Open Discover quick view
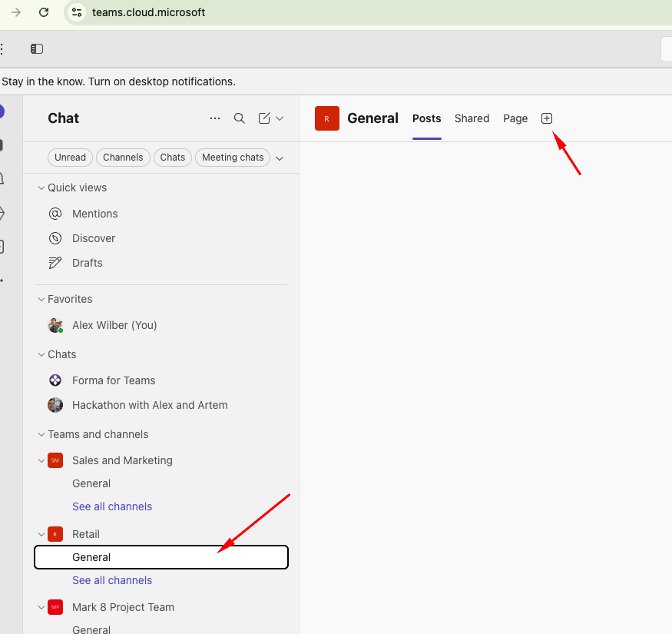The width and height of the screenshot is (672, 634). pos(161,238)
